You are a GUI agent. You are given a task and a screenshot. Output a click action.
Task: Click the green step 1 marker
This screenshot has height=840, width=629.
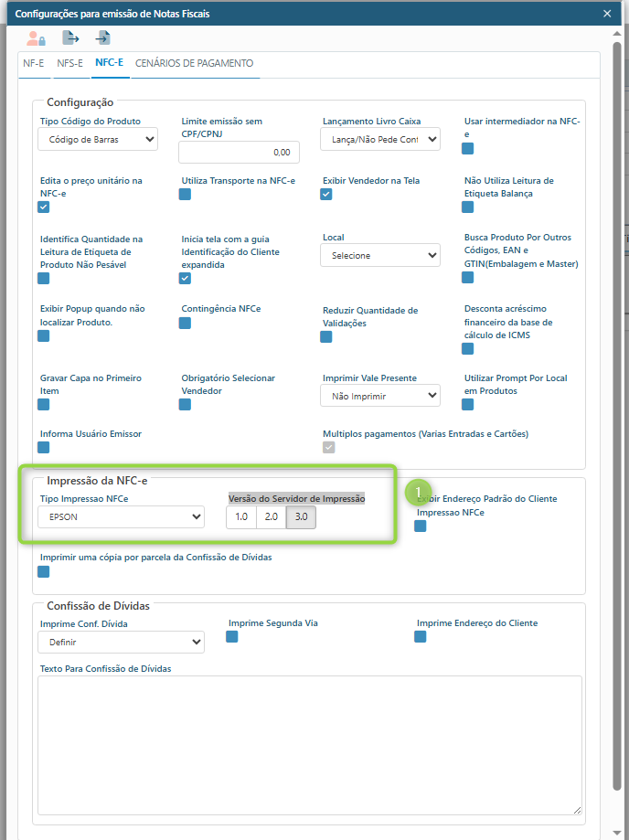(419, 492)
